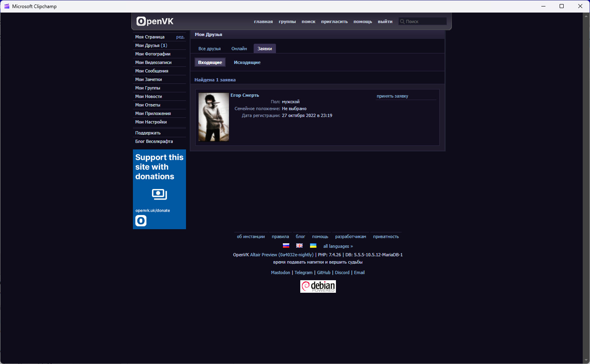
Task: Open Егор Смерть's profile photo
Action: 214,117
